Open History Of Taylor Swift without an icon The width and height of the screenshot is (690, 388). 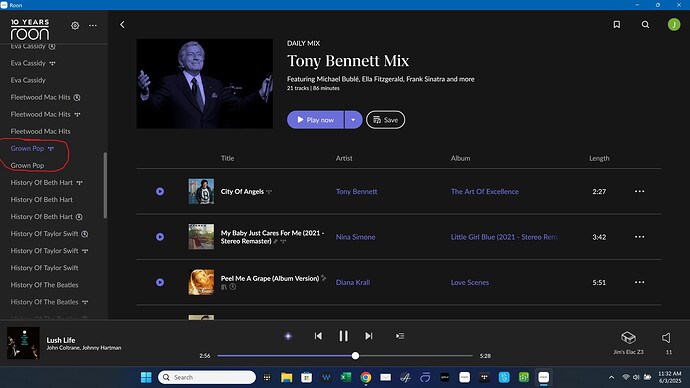(x=44, y=267)
